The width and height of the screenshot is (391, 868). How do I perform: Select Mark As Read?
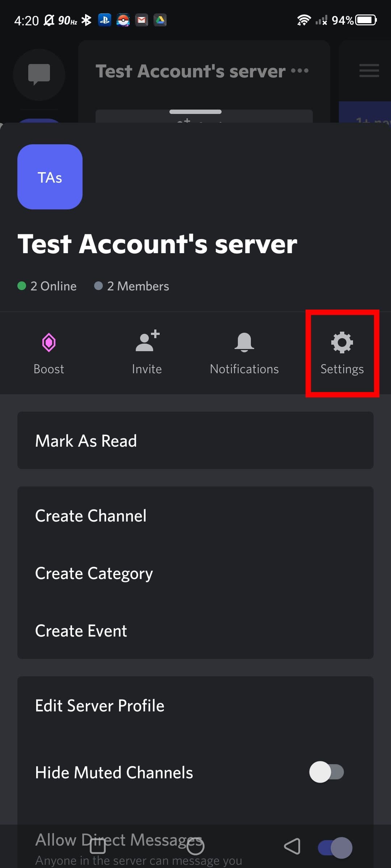(x=195, y=441)
